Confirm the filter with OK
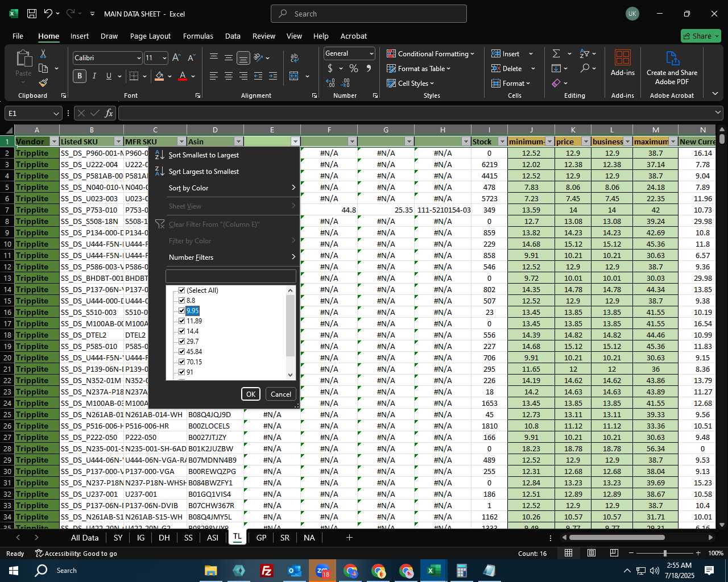728x582 pixels. point(250,394)
